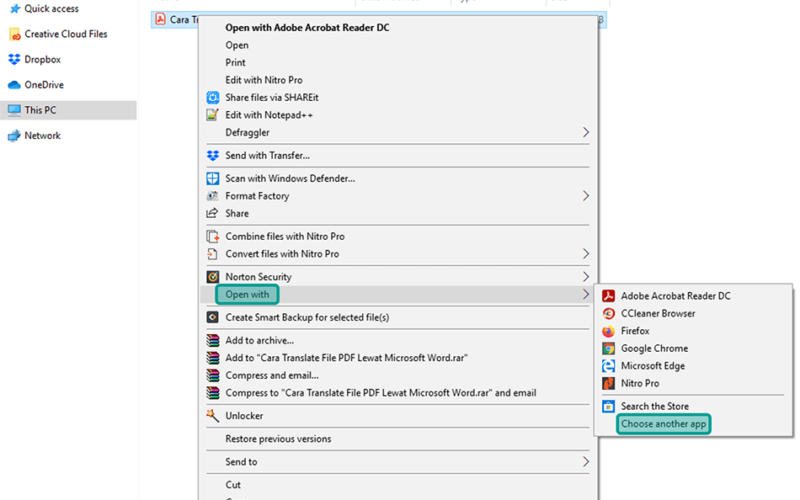Open Creative Cloud Files in navigation pane
The height and width of the screenshot is (500, 800).
pos(66,34)
